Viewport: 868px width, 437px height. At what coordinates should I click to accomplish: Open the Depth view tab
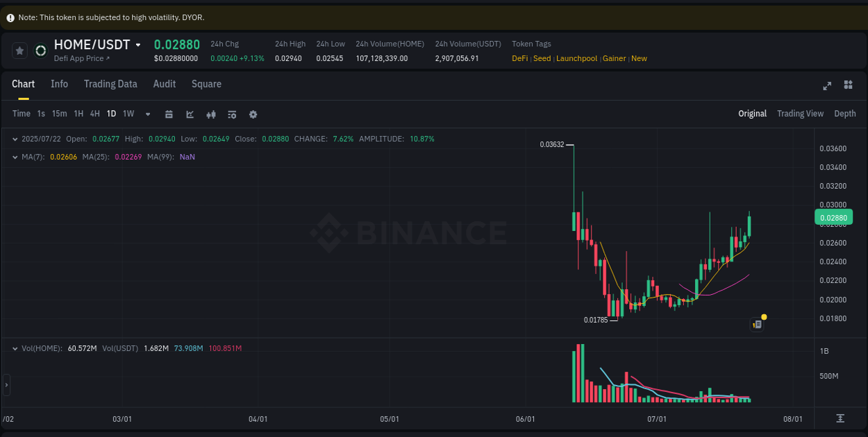tap(845, 113)
